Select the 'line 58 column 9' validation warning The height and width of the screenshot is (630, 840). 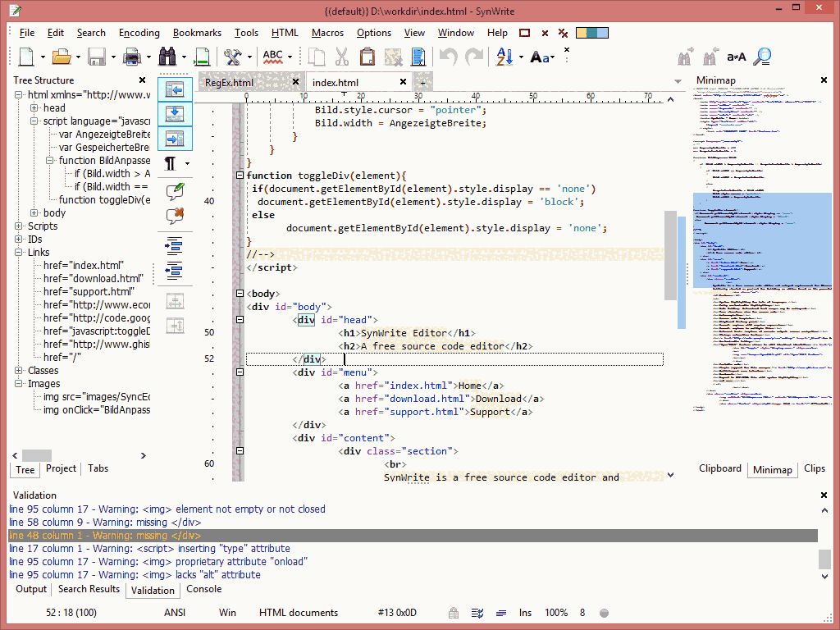(105, 523)
